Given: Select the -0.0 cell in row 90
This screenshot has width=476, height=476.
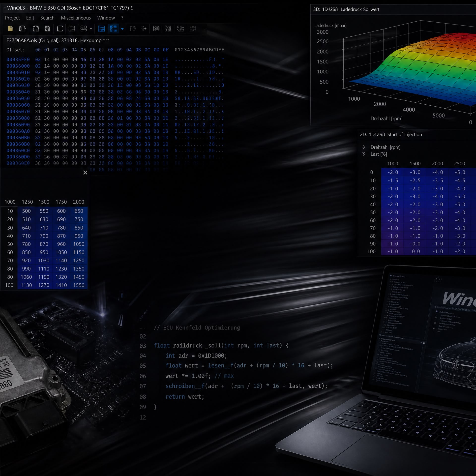Looking at the screenshot, I should pyautogui.click(x=415, y=244).
